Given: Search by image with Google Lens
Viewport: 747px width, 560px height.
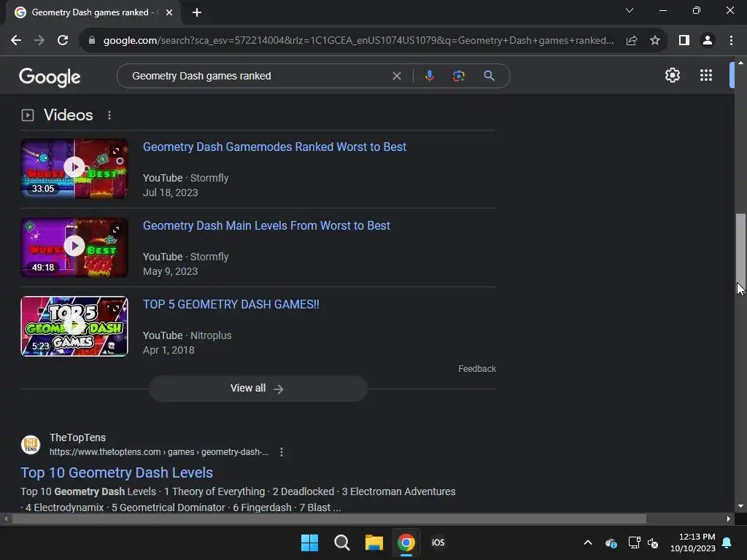Looking at the screenshot, I should pos(459,76).
